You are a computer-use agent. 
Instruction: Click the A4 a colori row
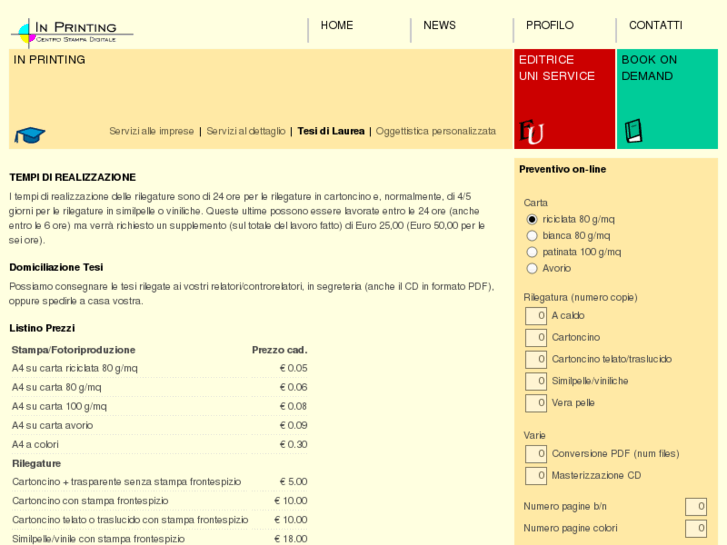coord(159,444)
